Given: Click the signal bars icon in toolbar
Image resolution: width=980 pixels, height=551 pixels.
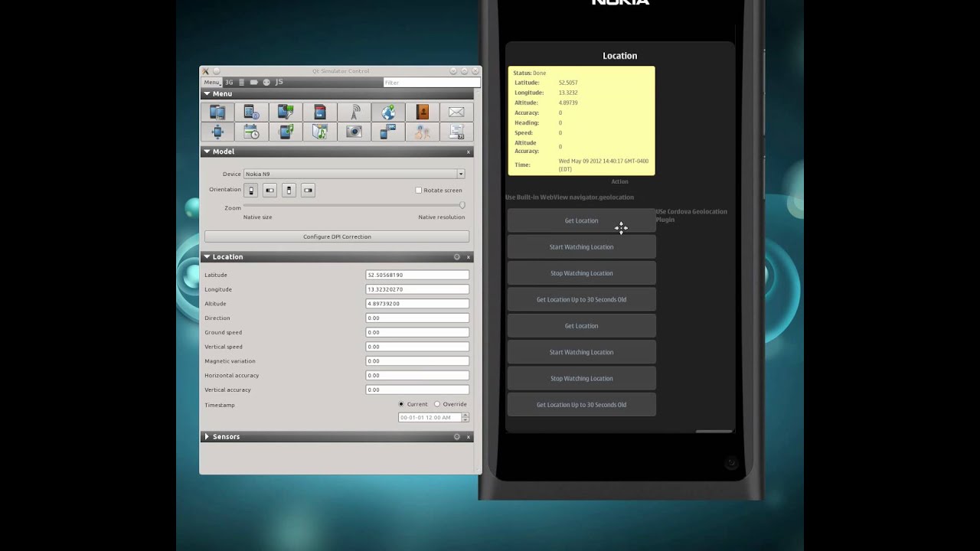Looking at the screenshot, I should tap(242, 82).
